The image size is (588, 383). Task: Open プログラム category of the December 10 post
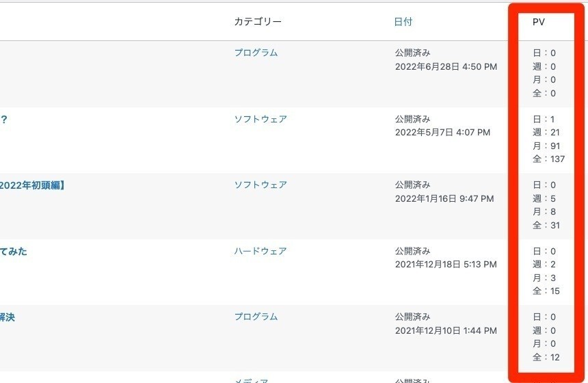pyautogui.click(x=256, y=317)
